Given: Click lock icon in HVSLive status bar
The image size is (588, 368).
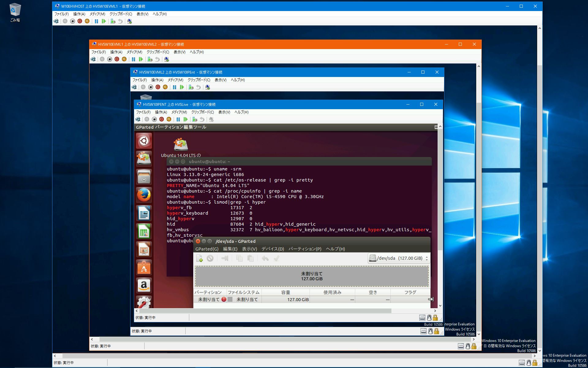Looking at the screenshot, I should pos(435,318).
